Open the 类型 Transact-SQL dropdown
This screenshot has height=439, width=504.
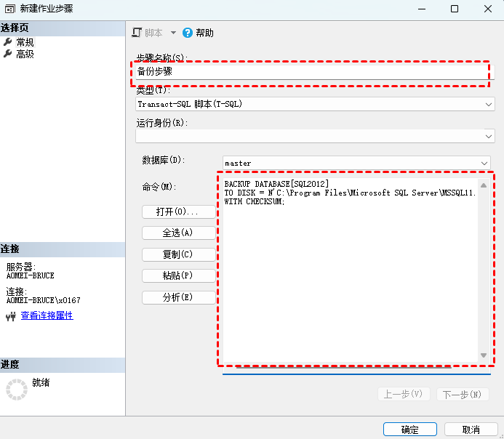[315, 105]
